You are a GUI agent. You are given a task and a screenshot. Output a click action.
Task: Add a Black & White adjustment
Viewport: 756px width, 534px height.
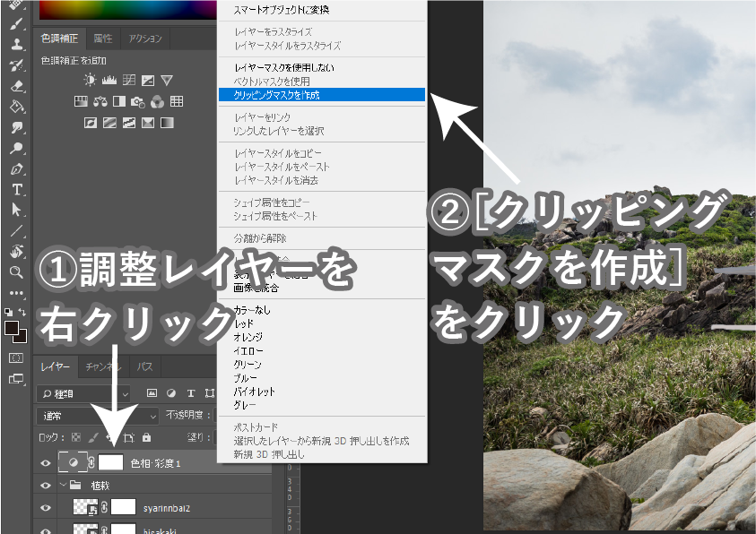(x=119, y=101)
